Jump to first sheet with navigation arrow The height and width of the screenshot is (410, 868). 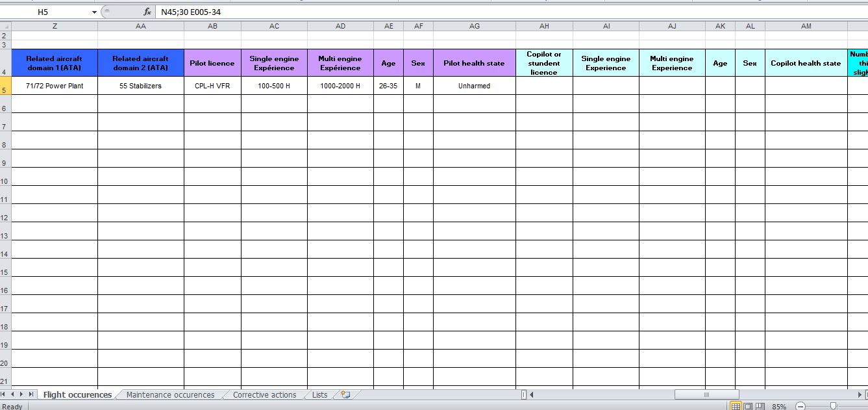pos(4,394)
